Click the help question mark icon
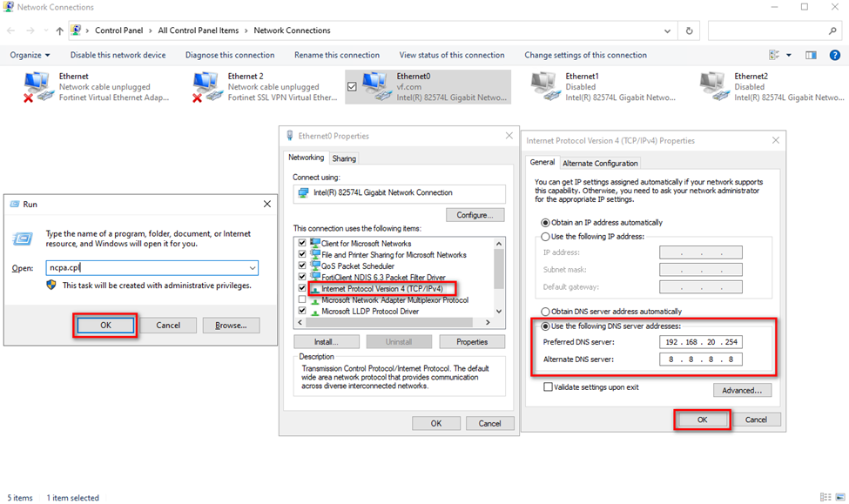Image resolution: width=849 pixels, height=504 pixels. pos(833,55)
